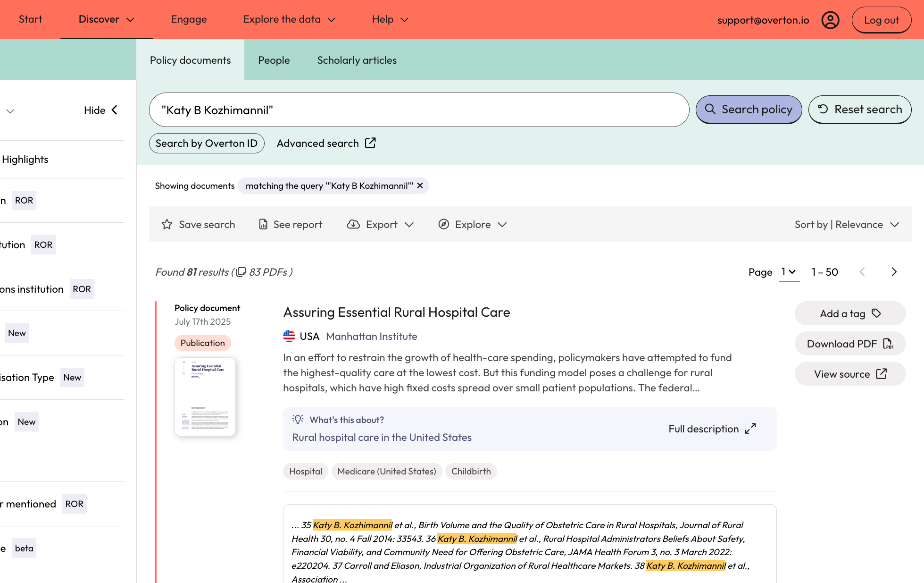
Task: Go to the Start page
Action: 31,19
